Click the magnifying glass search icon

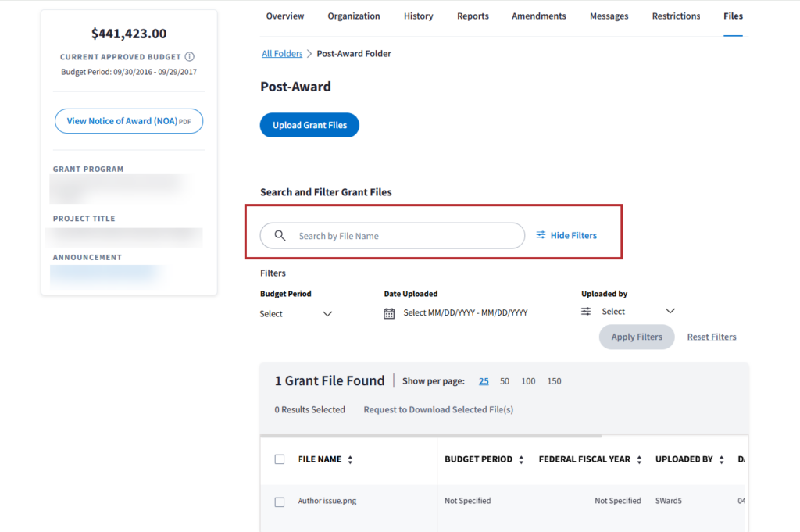(280, 236)
